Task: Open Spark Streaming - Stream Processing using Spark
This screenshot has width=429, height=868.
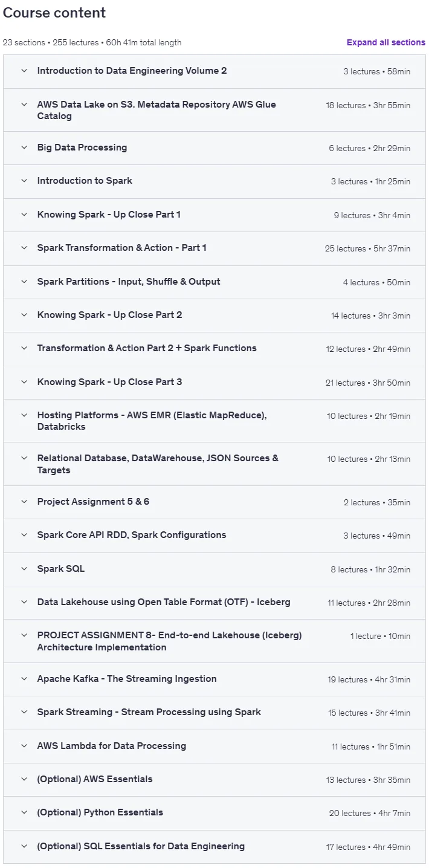Action: pos(149,712)
